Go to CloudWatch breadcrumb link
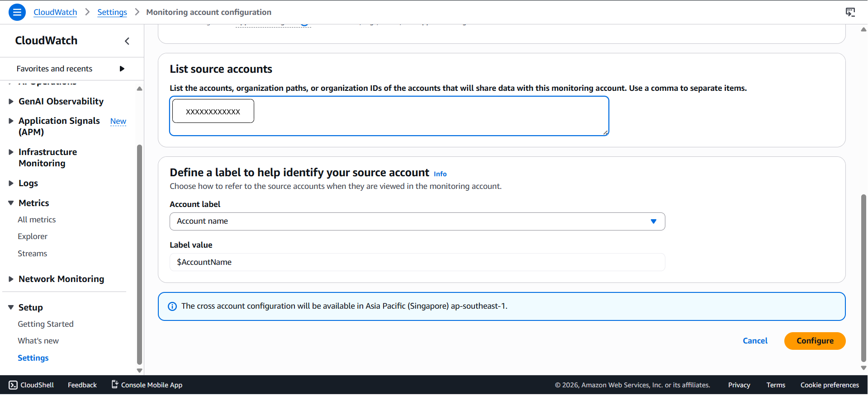This screenshot has width=868, height=395. [x=55, y=12]
